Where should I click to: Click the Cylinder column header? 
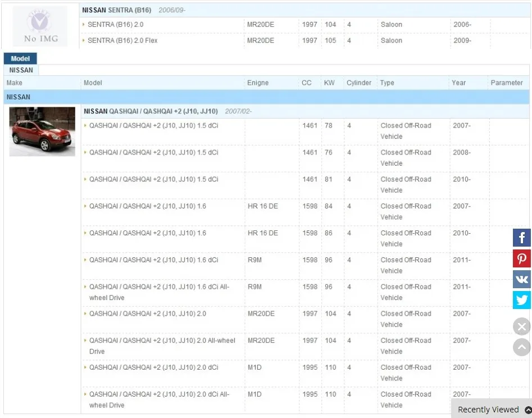(x=358, y=83)
